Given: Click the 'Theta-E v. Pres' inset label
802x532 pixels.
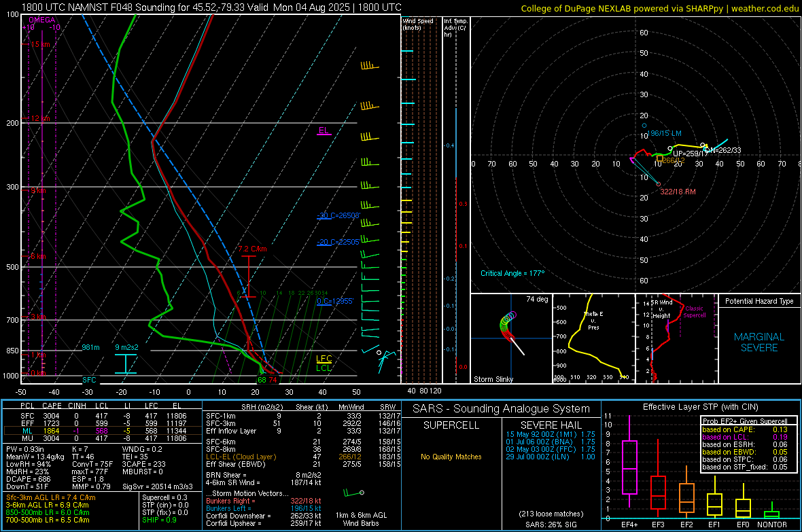Looking at the screenshot, I should 593,320.
